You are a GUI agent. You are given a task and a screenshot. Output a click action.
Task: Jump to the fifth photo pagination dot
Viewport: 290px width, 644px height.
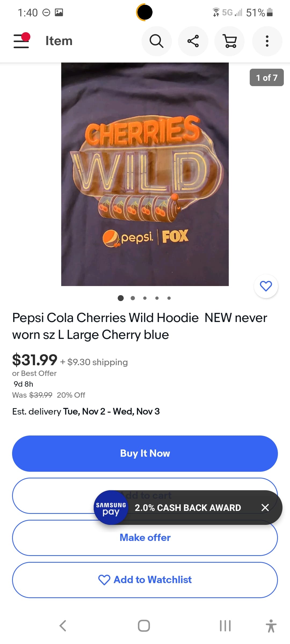pyautogui.click(x=169, y=298)
